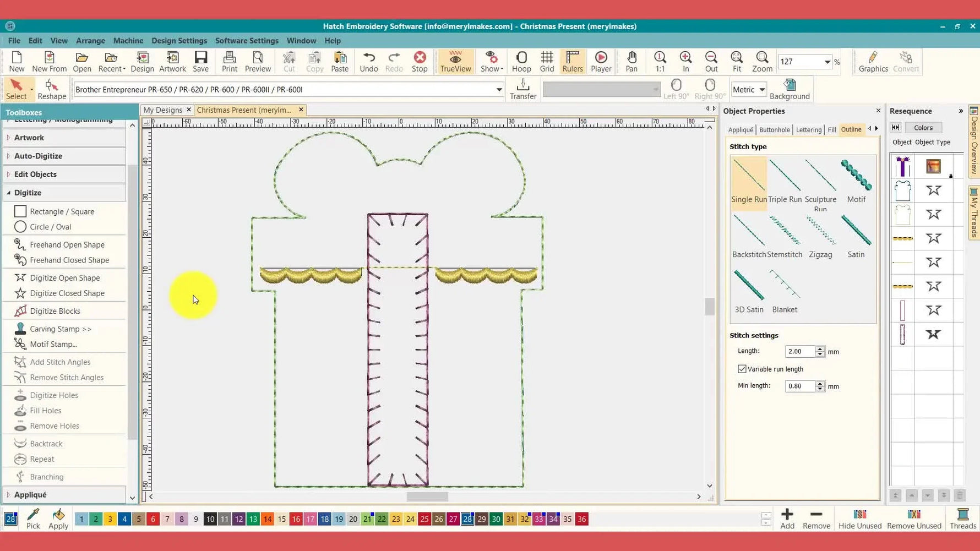Expand the Appliqué toolbox section

[x=30, y=494]
